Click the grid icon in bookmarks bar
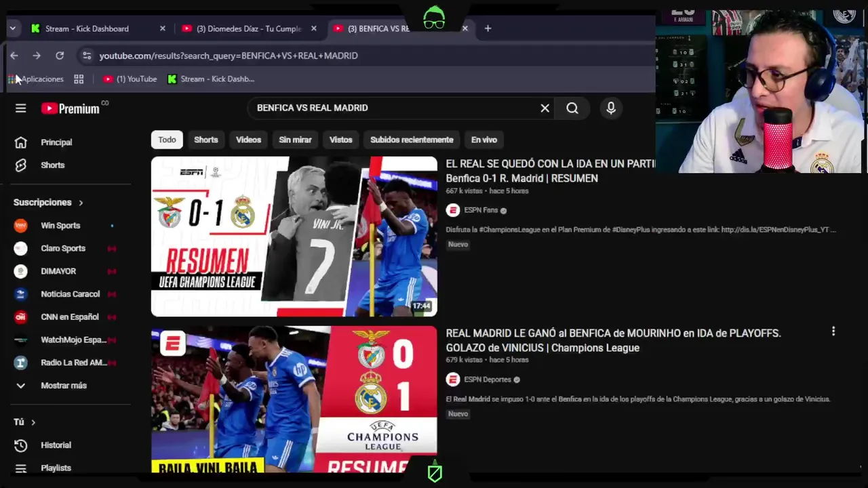The height and width of the screenshot is (488, 868). (79, 79)
